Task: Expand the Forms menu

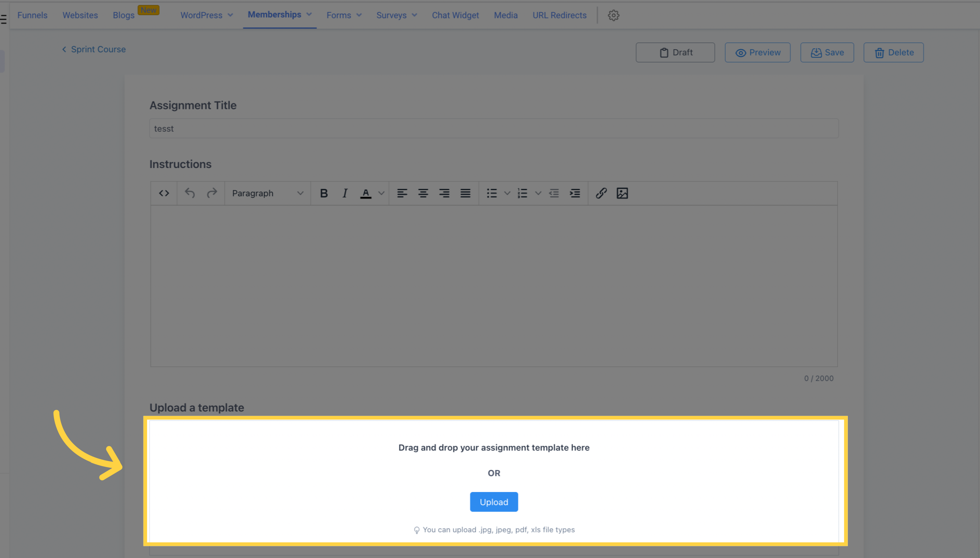Action: coord(344,15)
